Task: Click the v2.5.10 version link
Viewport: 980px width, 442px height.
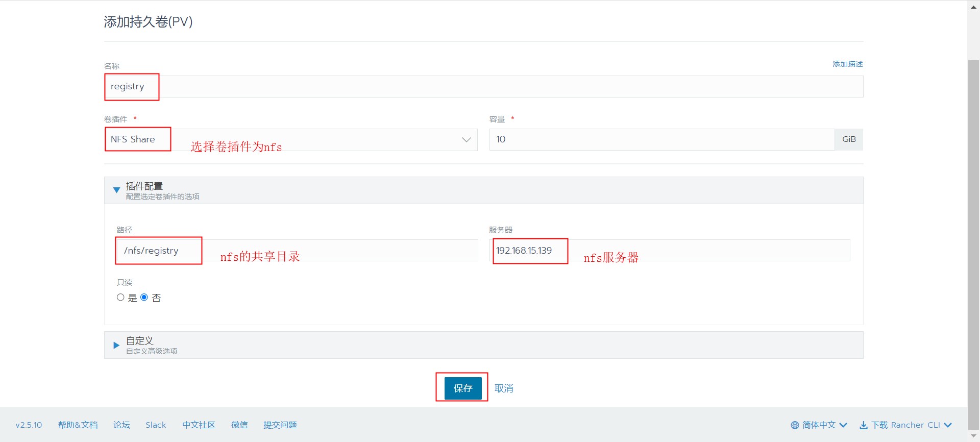Action: pos(29,425)
